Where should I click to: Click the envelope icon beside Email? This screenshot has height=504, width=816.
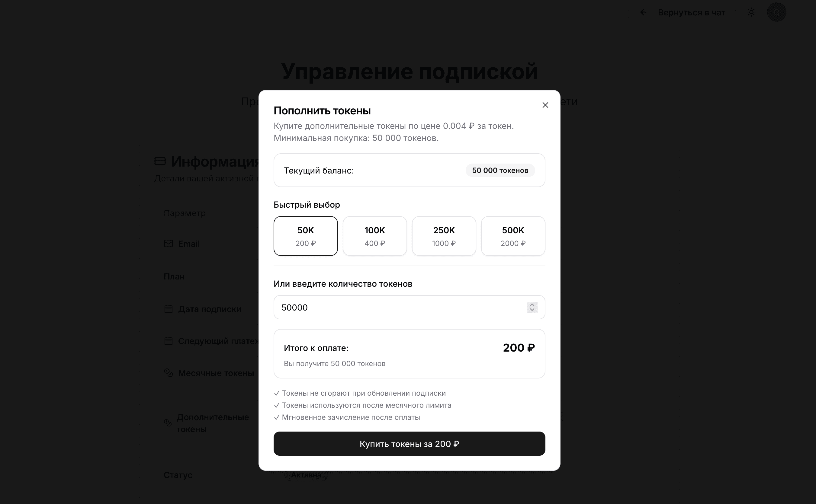pos(169,244)
